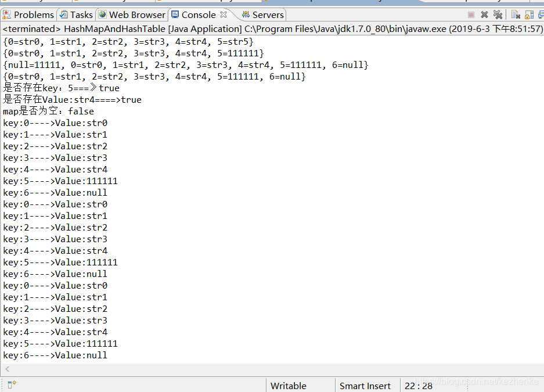Image resolution: width=544 pixels, height=392 pixels.
Task: Select the Console tab
Action: (199, 15)
